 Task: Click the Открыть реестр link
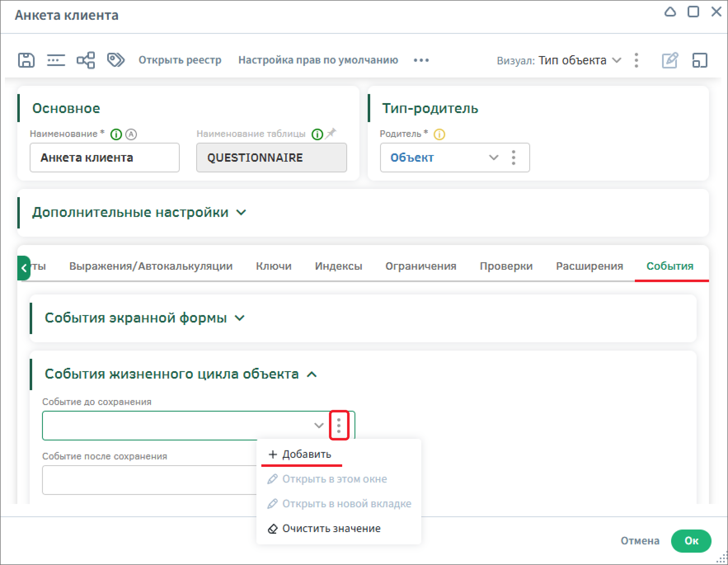coord(180,60)
